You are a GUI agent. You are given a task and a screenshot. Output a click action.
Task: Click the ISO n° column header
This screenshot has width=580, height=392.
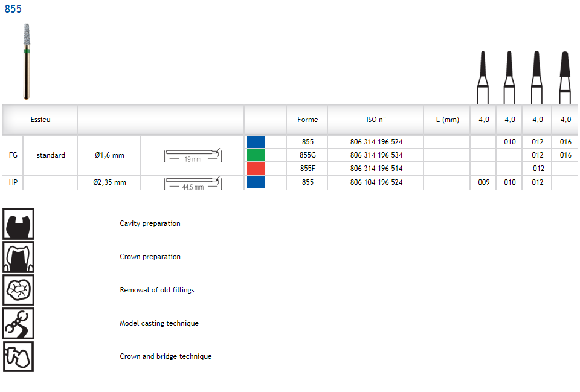[x=376, y=120]
